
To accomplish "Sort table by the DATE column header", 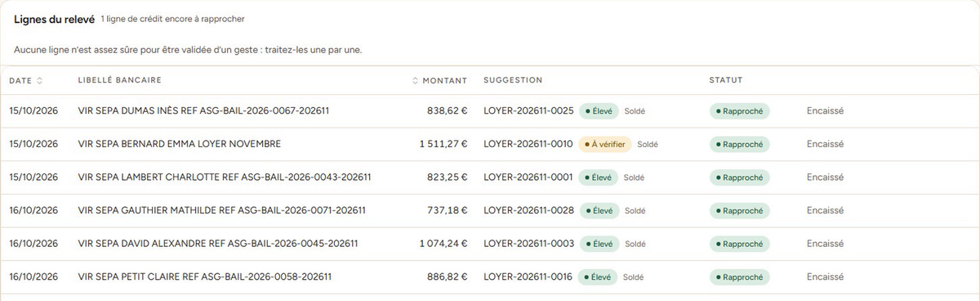I will click(25, 80).
